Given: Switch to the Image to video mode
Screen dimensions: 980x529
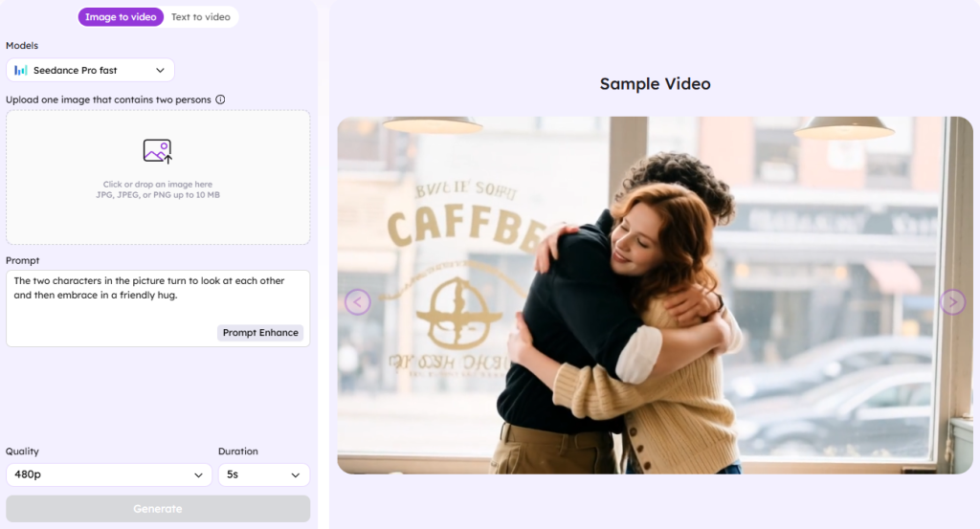Looking at the screenshot, I should pos(121,17).
